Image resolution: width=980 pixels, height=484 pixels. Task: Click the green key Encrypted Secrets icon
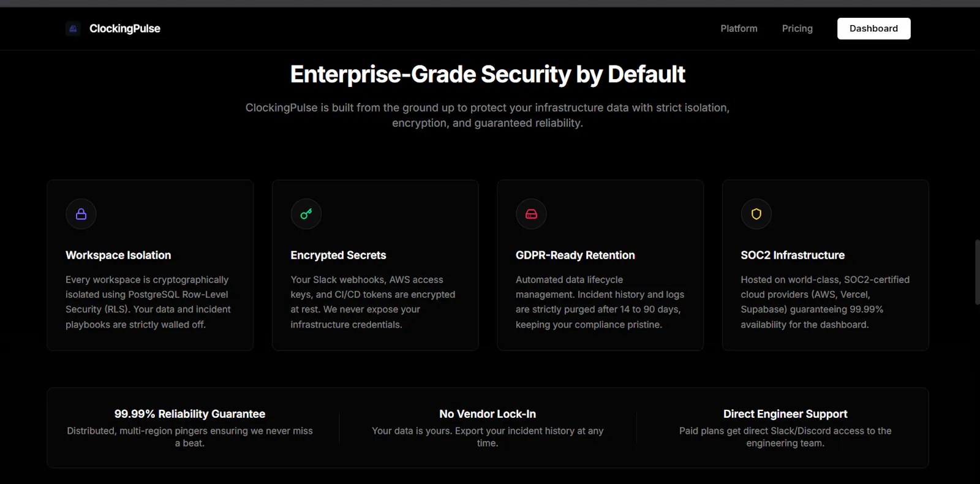pyautogui.click(x=306, y=214)
